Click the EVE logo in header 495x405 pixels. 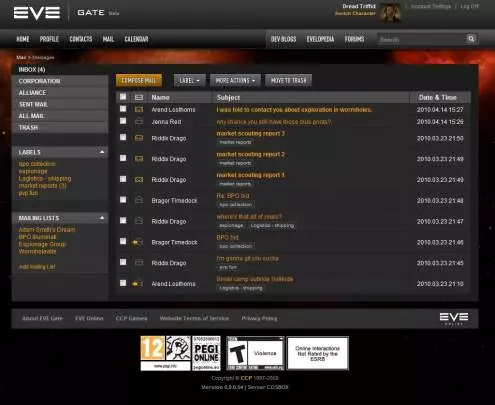[37, 13]
